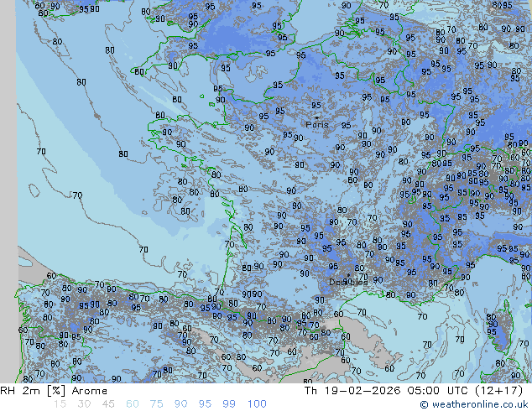Open the weatheronline.co.uk copyright link
Image resolution: width=532 pixels, height=411 pixels.
pos(474,404)
